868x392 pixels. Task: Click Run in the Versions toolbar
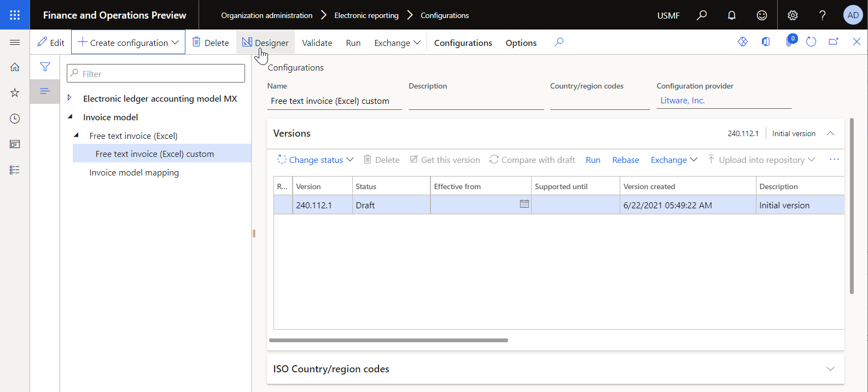593,160
